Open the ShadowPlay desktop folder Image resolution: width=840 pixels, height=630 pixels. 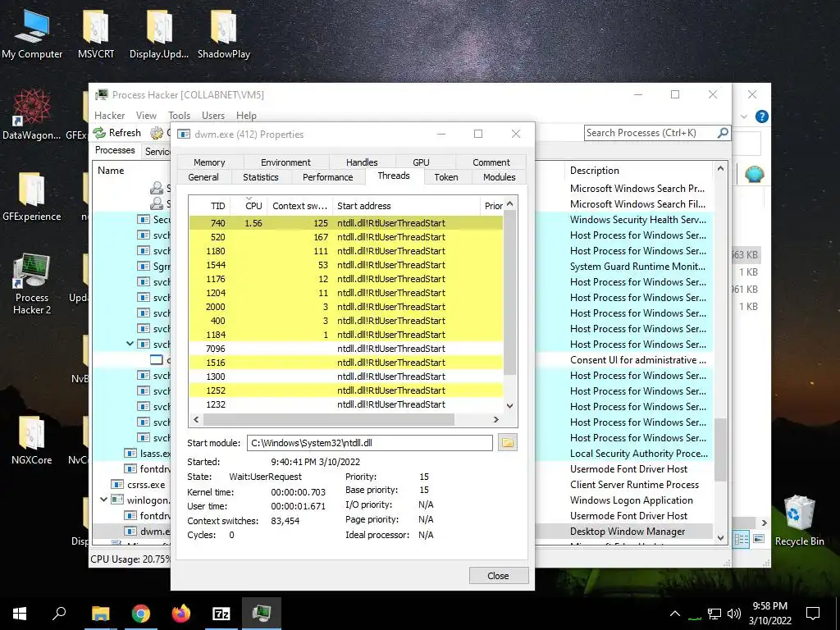click(x=223, y=33)
